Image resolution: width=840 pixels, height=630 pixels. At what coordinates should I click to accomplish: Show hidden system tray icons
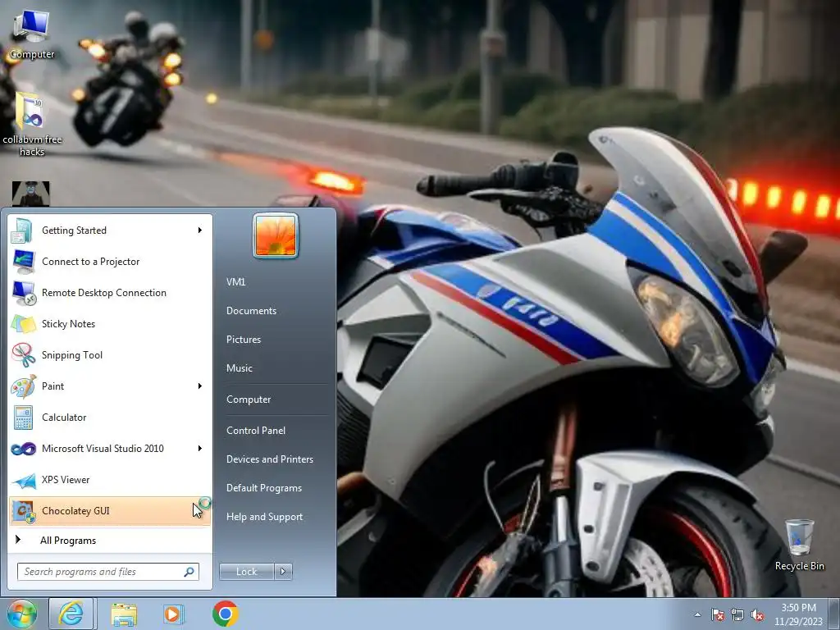click(x=697, y=615)
